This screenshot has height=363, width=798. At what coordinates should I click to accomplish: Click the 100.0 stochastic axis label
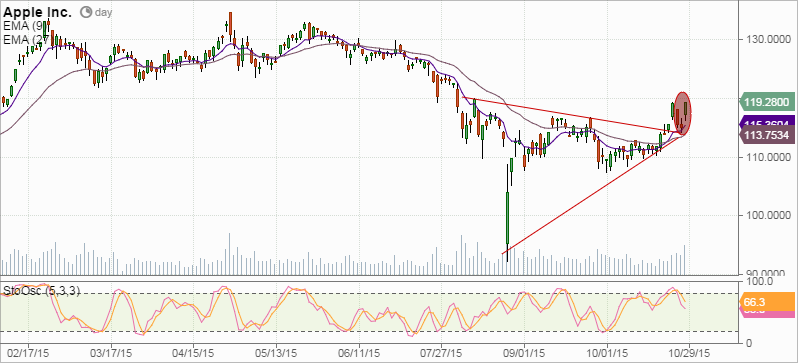click(759, 282)
